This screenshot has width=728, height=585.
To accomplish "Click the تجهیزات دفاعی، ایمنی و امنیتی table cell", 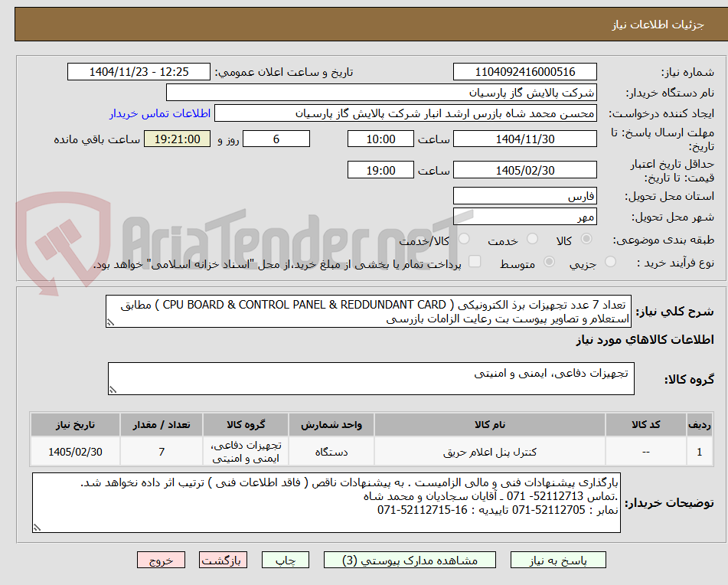I will [x=246, y=452].
